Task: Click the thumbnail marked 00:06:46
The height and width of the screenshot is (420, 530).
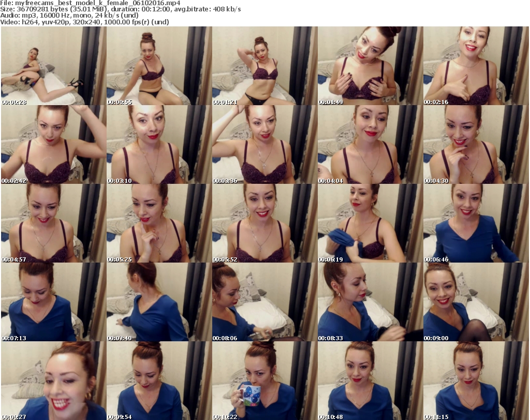Action: point(476,223)
